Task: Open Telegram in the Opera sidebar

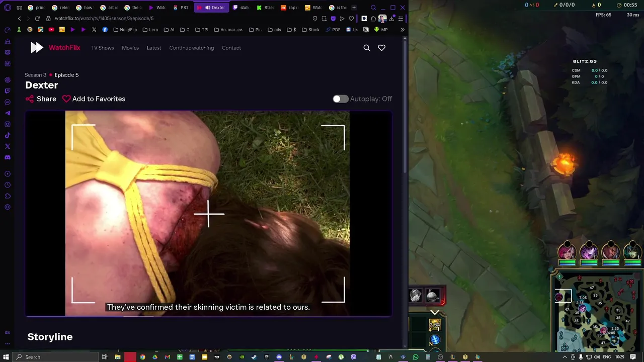Action: [x=8, y=113]
